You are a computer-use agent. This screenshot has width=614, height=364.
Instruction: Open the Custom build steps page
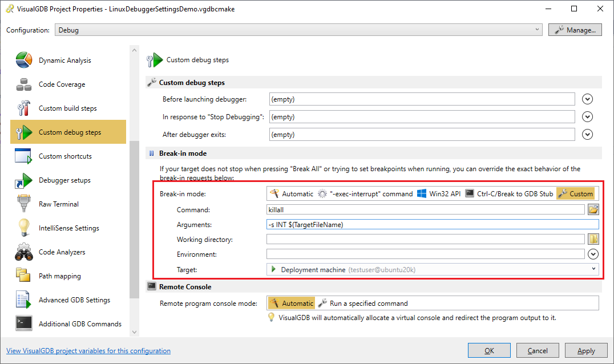click(68, 108)
